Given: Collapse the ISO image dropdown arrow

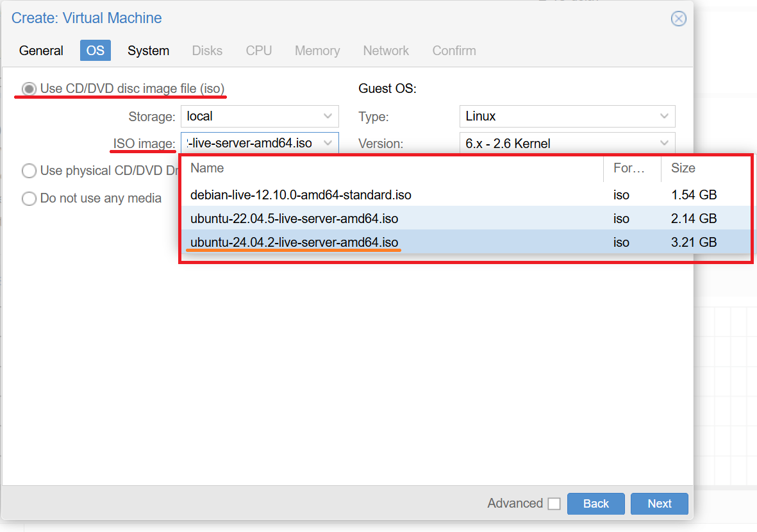Looking at the screenshot, I should [x=328, y=143].
